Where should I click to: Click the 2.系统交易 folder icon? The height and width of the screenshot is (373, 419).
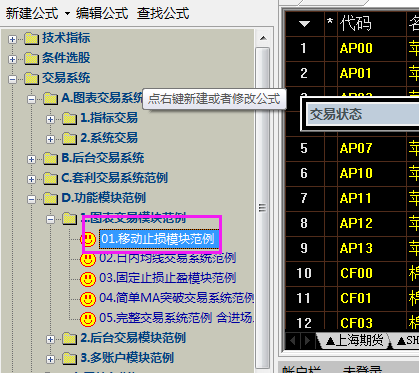coord(70,139)
